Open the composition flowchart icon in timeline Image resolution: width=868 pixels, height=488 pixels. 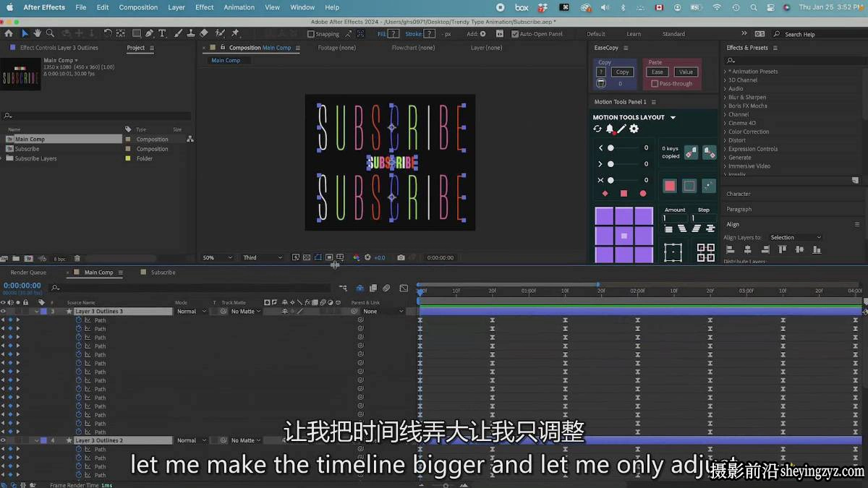tap(343, 288)
